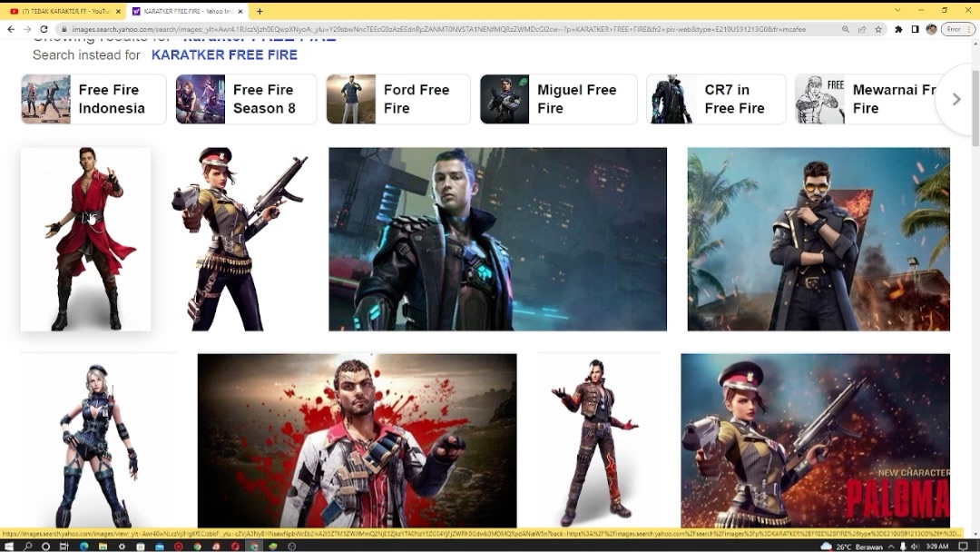The width and height of the screenshot is (980, 552).
Task: View site information lock icon
Action: 64,29
